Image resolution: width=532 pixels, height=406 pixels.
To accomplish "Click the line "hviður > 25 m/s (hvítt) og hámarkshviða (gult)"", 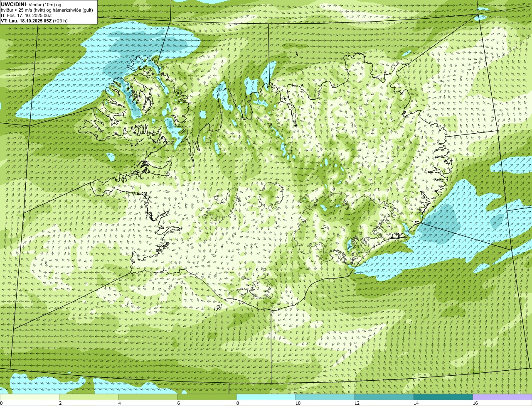I will (x=47, y=10).
